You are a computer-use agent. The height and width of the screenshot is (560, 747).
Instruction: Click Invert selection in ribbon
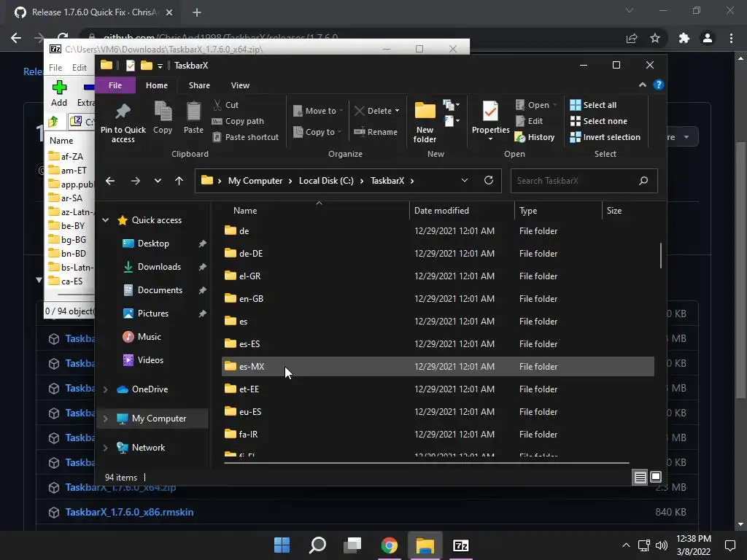[605, 137]
